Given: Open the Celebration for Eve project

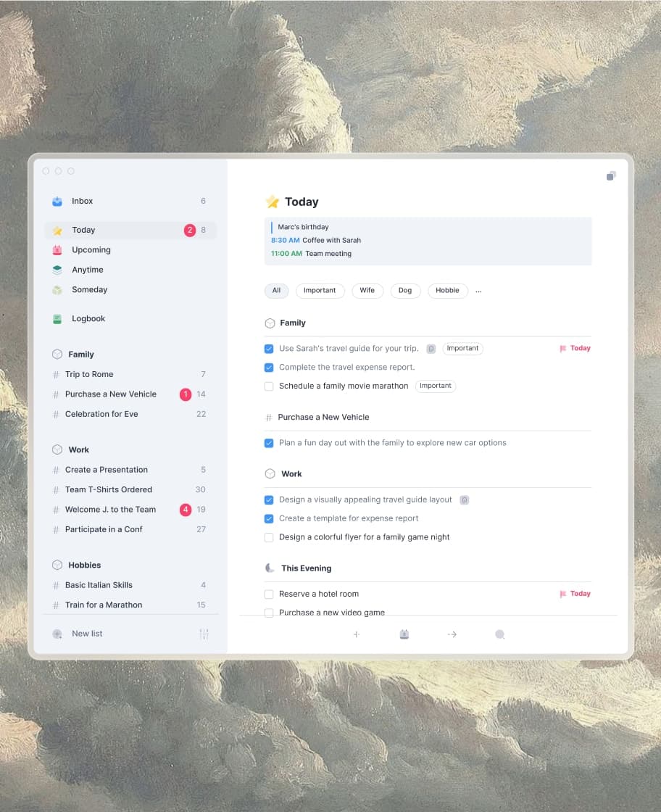Looking at the screenshot, I should [130, 414].
